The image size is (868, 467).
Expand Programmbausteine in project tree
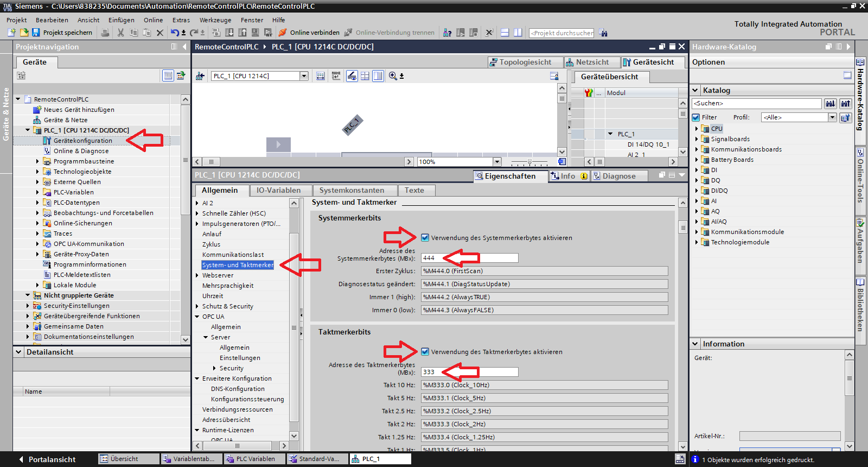pos(37,161)
